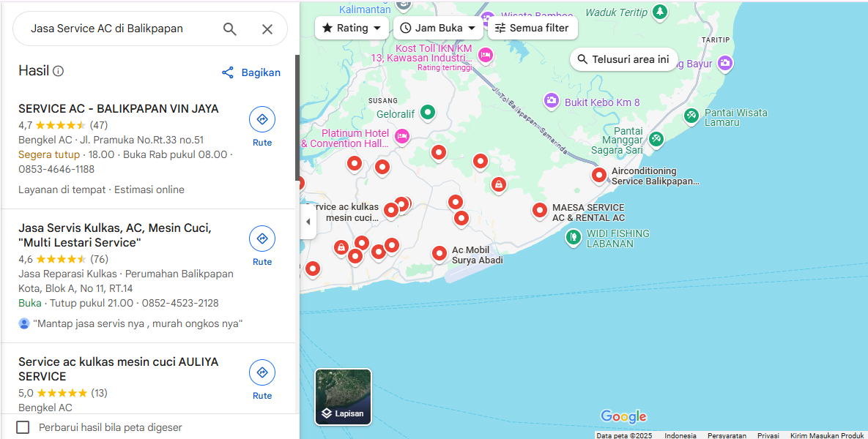868x439 pixels.
Task: Click the Kost Toll IKN KM 13 hotel marker
Action: pyautogui.click(x=486, y=55)
